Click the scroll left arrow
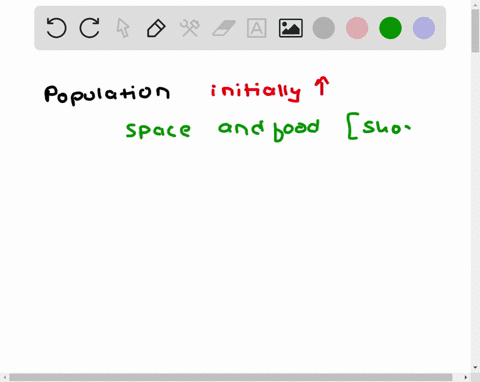 tap(5, 377)
